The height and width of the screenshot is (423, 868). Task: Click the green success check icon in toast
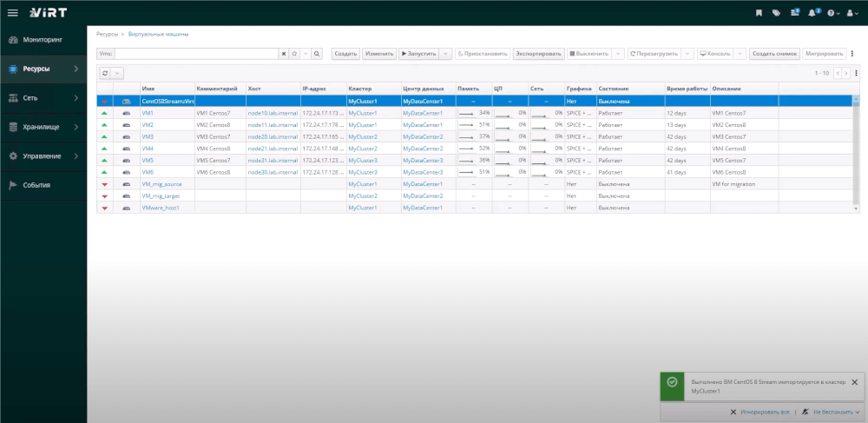[672, 382]
